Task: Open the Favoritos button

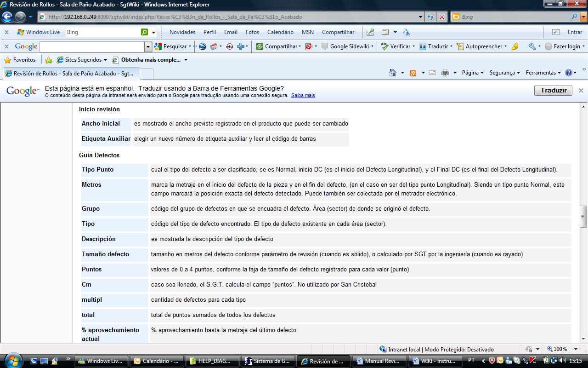Action: click(x=20, y=60)
